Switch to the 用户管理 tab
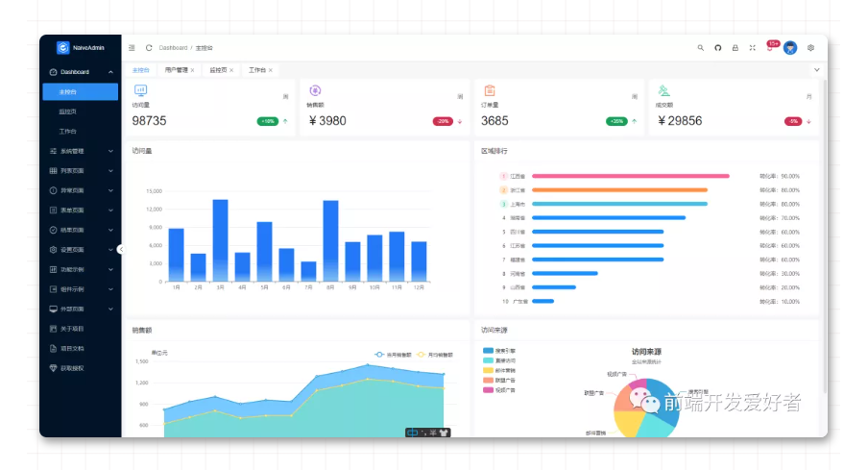This screenshot has height=470, width=868. (x=176, y=70)
